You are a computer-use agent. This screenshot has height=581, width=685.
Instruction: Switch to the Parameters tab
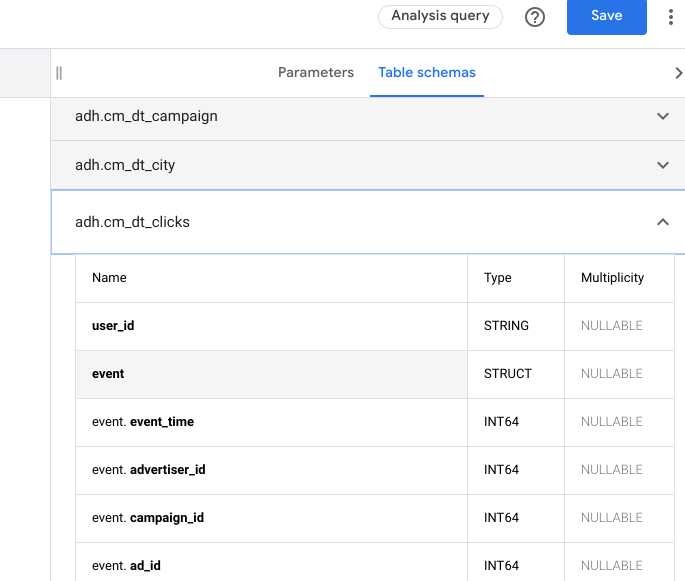click(316, 73)
